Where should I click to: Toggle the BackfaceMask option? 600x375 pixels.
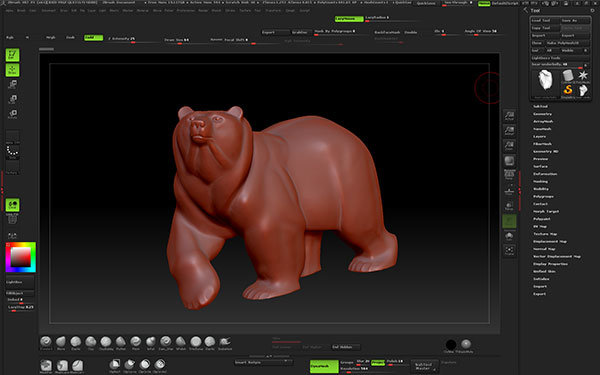pos(387,33)
